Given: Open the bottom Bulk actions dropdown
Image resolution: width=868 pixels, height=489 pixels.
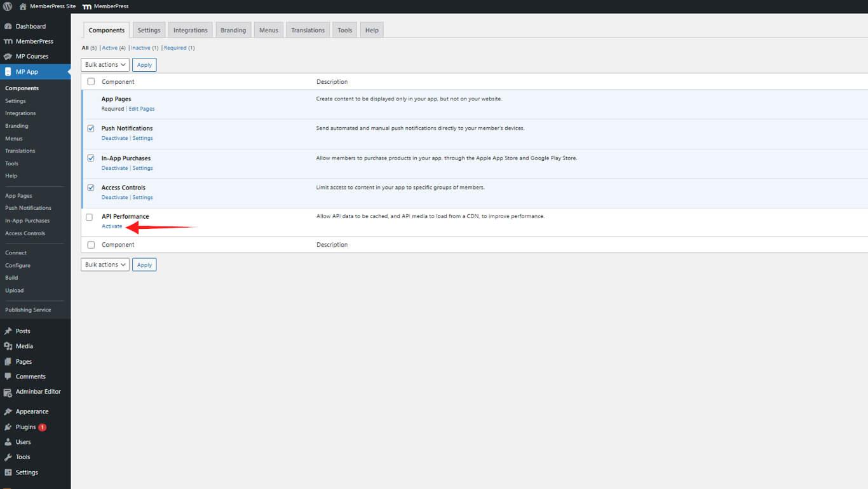Looking at the screenshot, I should (x=104, y=264).
